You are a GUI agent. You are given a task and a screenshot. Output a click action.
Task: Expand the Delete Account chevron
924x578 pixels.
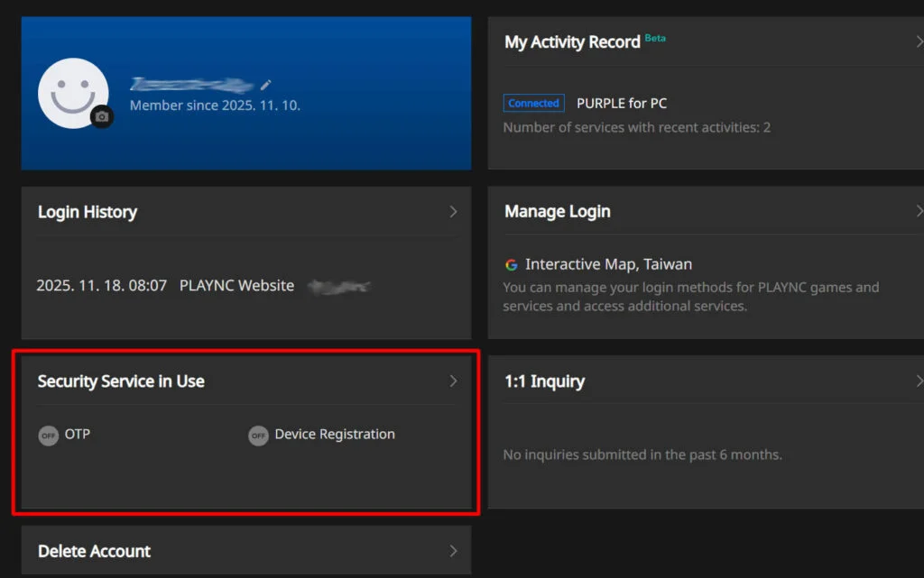[x=453, y=551]
